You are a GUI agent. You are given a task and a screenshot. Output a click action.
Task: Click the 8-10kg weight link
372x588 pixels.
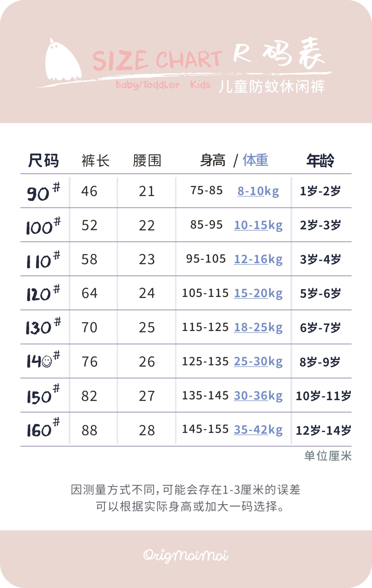(258, 191)
